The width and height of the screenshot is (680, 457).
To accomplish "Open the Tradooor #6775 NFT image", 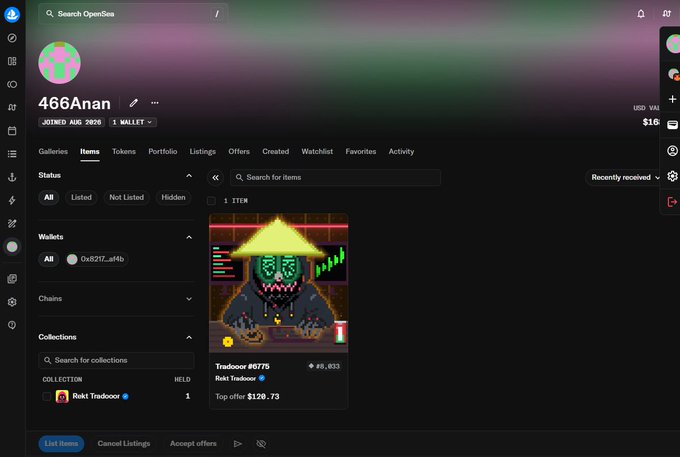I will point(278,283).
